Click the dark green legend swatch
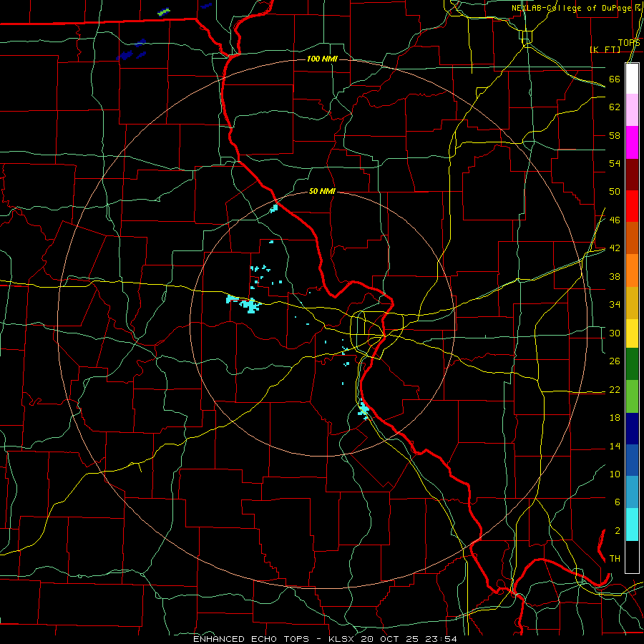The height and width of the screenshot is (644, 644). [632, 364]
